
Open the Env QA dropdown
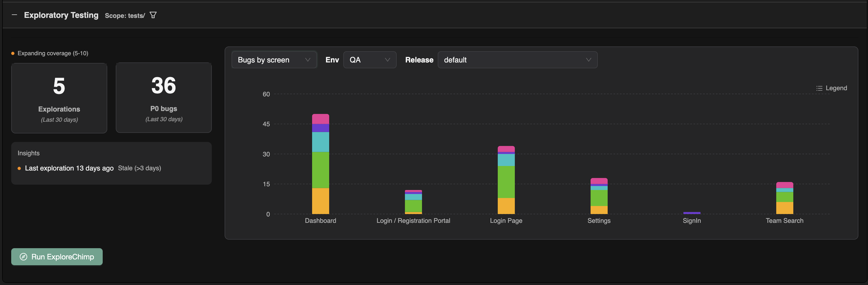[x=369, y=60]
